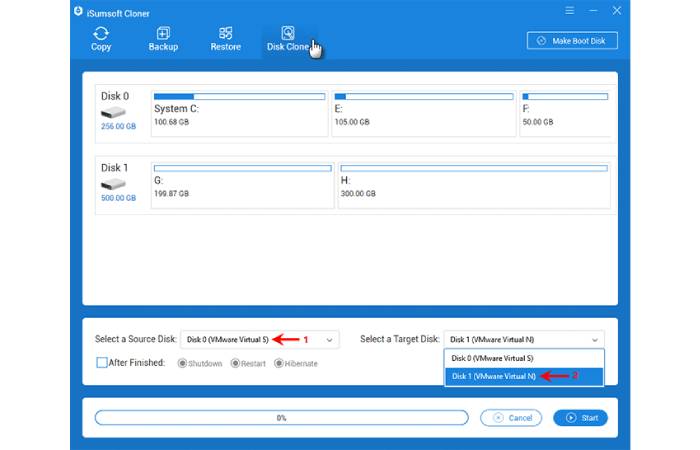Select the H: partition of 300.00 GB
Image resolution: width=700 pixels, height=450 pixels.
474,185
